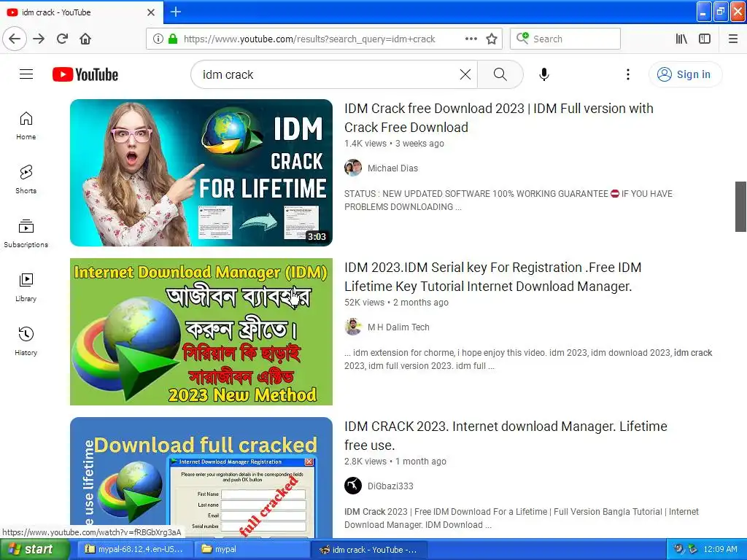Go to Home in YouTube sidebar
The image size is (747, 560).
click(26, 125)
